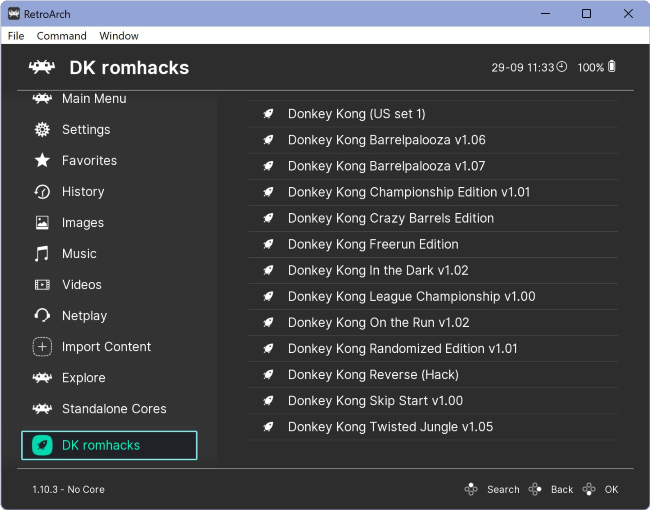Select Donkey Kong On the Run v1.02
Viewport: 650px width, 510px height.
click(433, 323)
